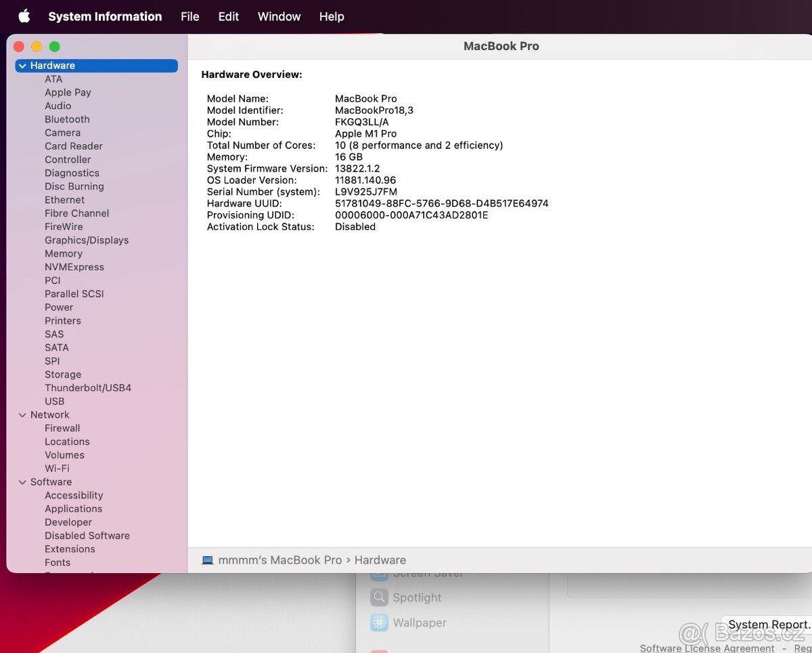Show Storage hardware details
The width and height of the screenshot is (812, 653).
(63, 374)
